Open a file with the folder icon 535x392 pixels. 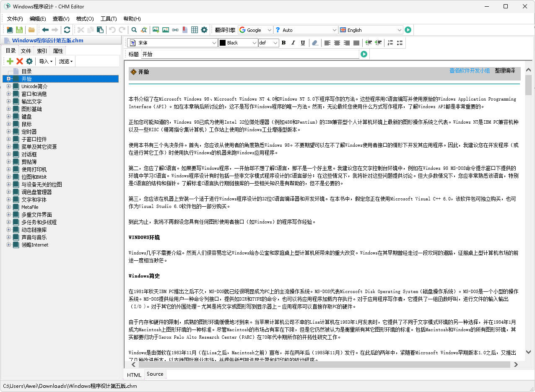[31, 30]
